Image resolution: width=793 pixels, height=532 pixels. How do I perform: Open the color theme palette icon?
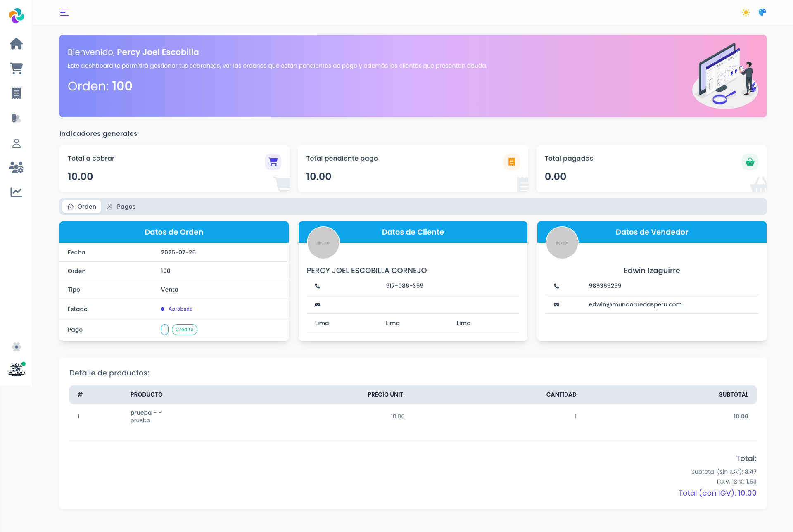click(762, 12)
